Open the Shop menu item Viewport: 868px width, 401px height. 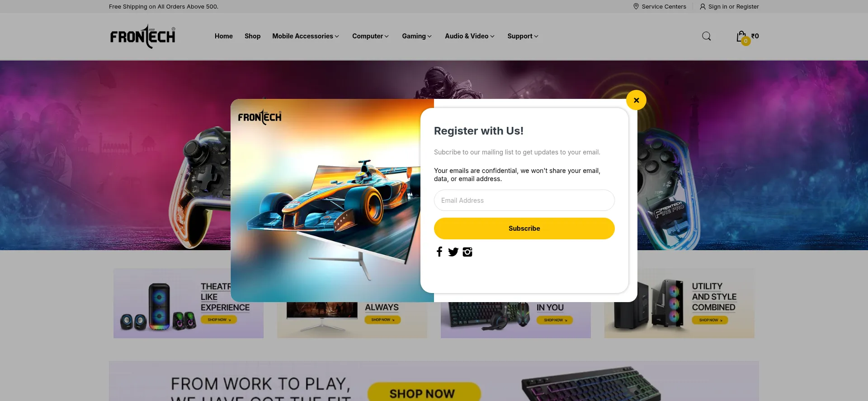tap(252, 36)
